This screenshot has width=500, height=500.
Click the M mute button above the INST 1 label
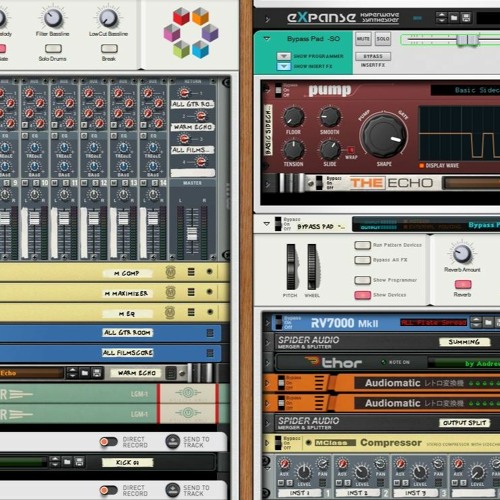coord(281,483)
